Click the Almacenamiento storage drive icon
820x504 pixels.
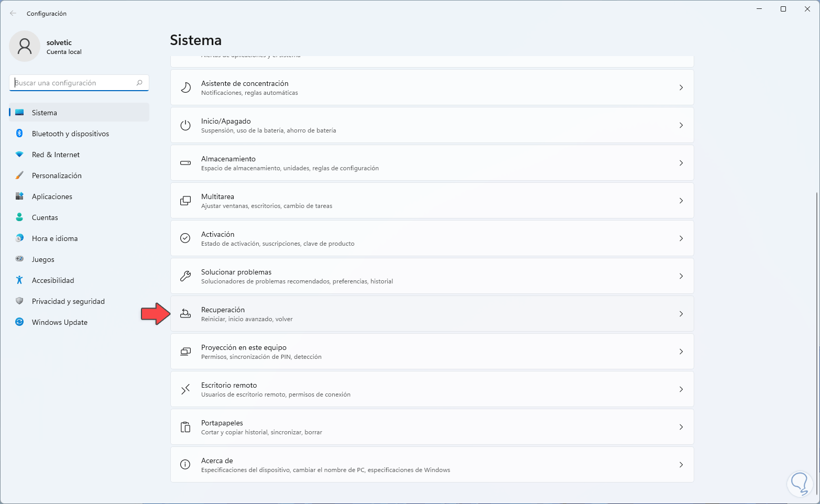[x=185, y=163]
